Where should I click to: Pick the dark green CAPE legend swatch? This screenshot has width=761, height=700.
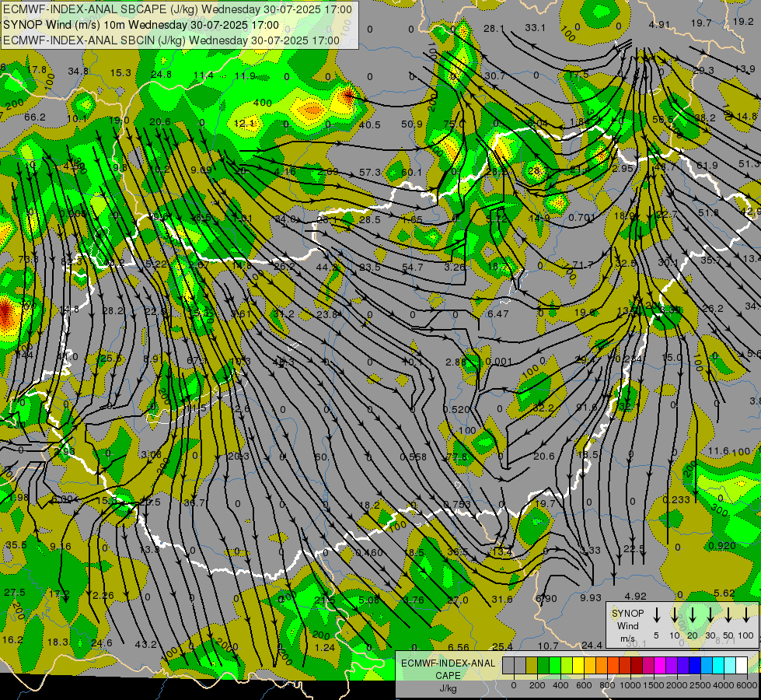(543, 665)
